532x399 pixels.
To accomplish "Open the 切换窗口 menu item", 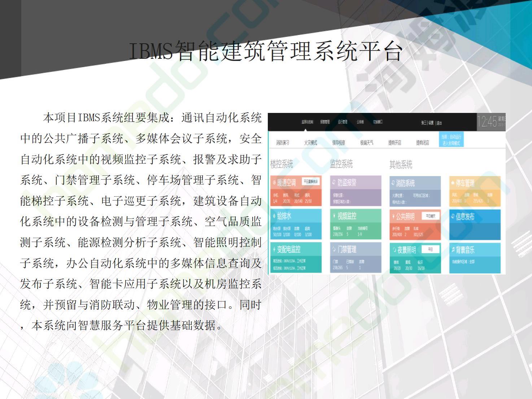I will [x=378, y=122].
